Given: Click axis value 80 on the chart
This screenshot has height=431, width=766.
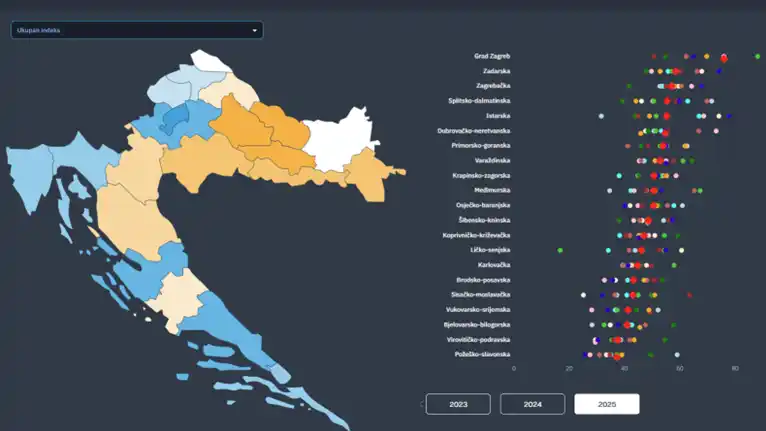Looking at the screenshot, I should point(735,368).
